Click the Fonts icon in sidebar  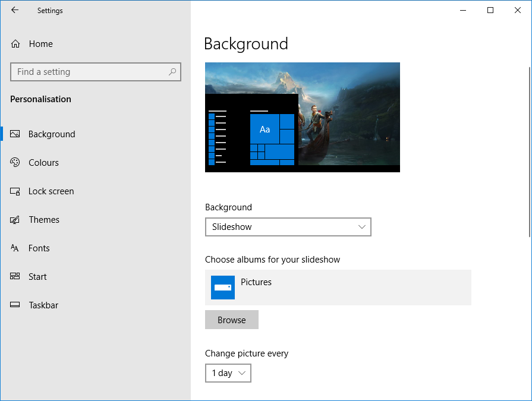[x=15, y=248]
